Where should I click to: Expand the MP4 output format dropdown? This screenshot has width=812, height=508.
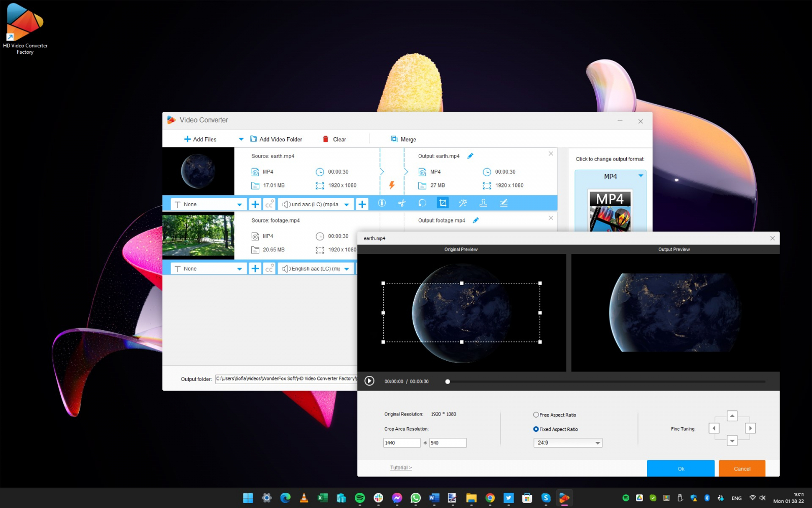click(x=611, y=176)
